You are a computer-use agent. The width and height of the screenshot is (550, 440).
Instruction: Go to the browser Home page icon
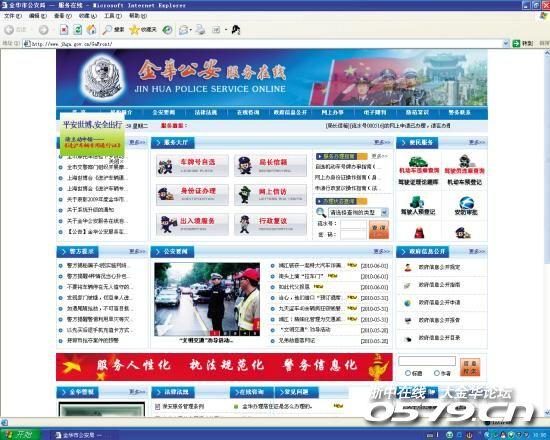click(x=91, y=30)
